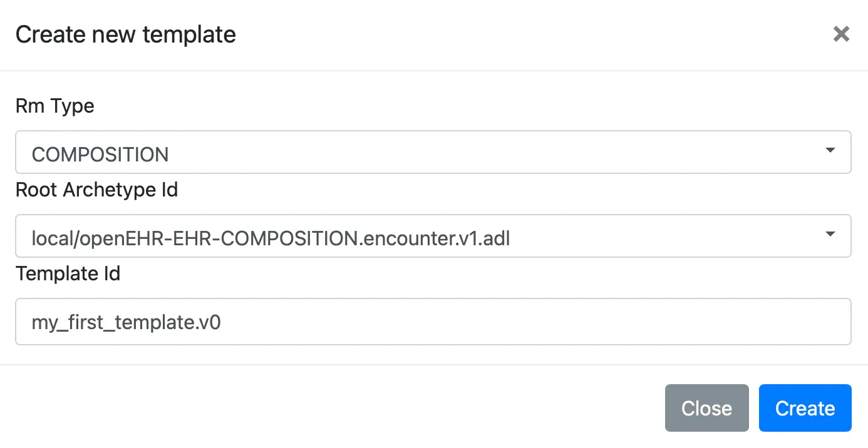Open the Rm Type dropdown
Image resolution: width=868 pixels, height=448 pixels.
432,152
